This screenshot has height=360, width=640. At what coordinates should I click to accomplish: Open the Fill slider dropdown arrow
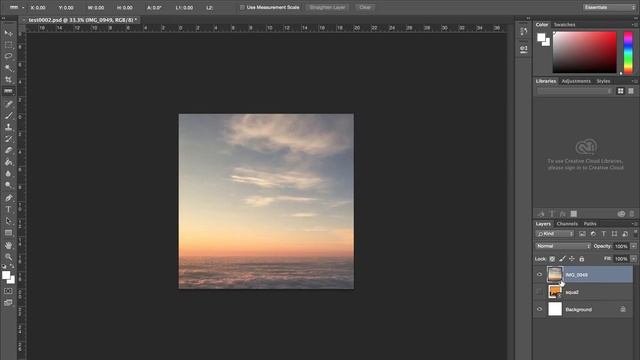(x=633, y=259)
